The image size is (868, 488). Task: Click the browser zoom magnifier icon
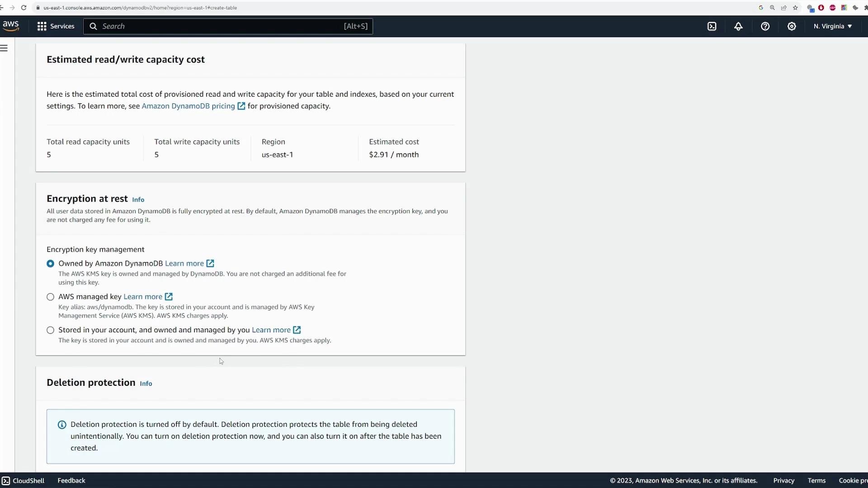tap(772, 8)
